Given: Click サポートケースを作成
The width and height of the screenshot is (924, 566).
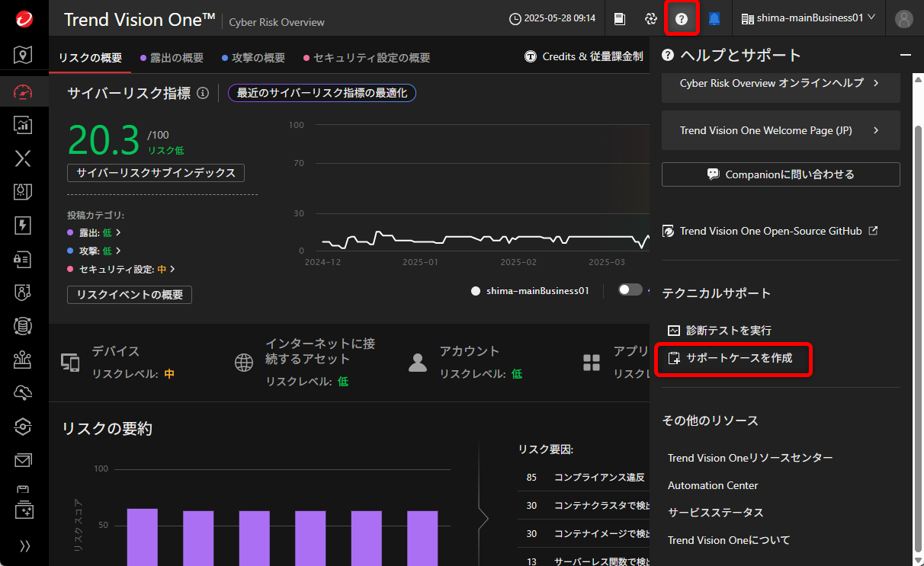Looking at the screenshot, I should (730, 358).
